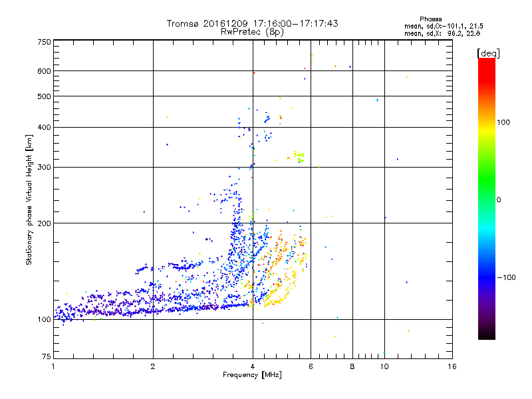Click the y-axis tick label '600'

(44, 71)
